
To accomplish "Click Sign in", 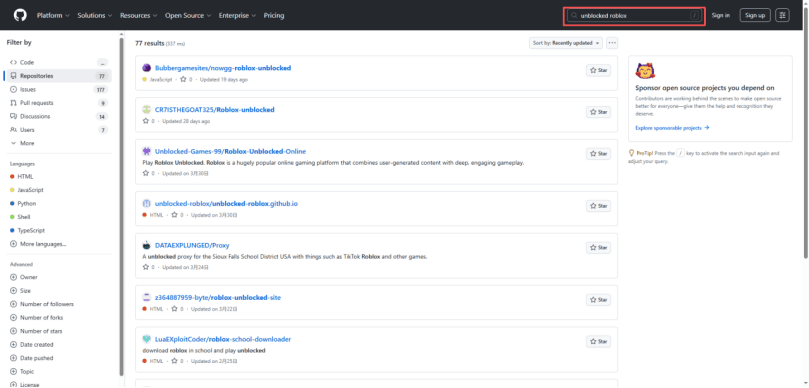I will click(720, 15).
